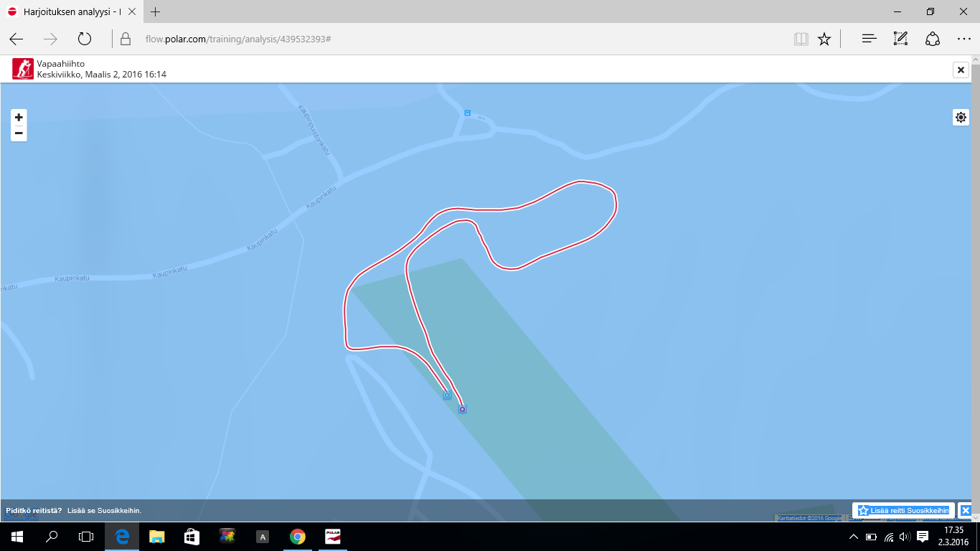The height and width of the screenshot is (551, 980).
Task: Select the route start marker
Action: click(x=447, y=395)
